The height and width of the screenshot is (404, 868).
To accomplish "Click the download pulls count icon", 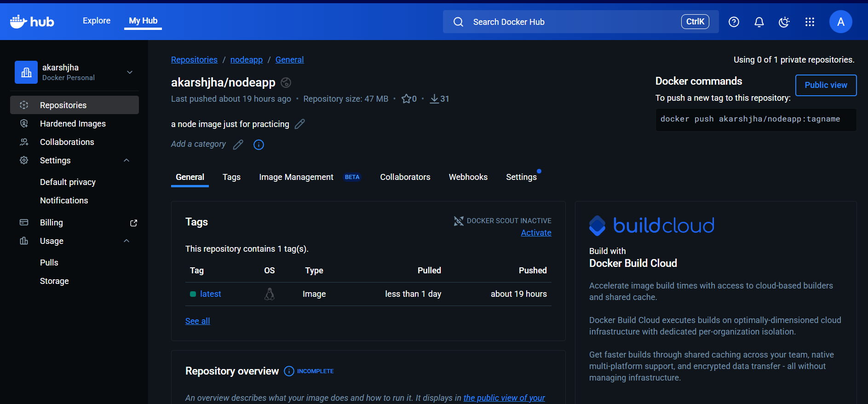I will click(x=434, y=98).
